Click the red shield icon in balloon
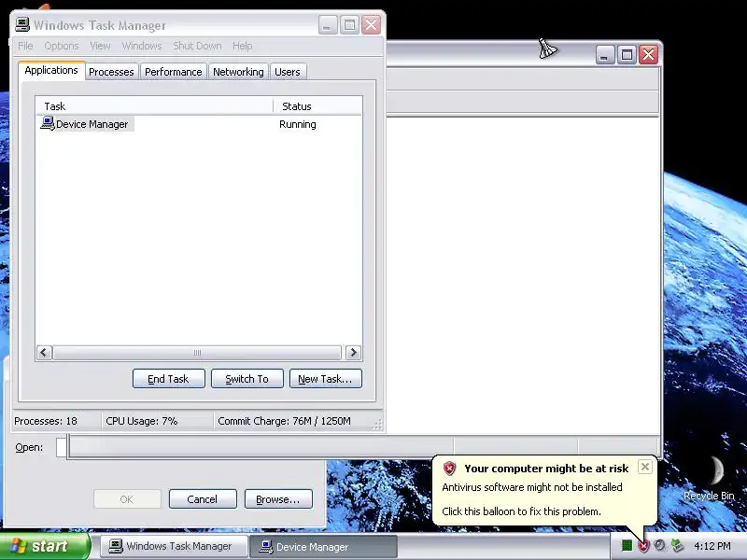 pyautogui.click(x=450, y=469)
